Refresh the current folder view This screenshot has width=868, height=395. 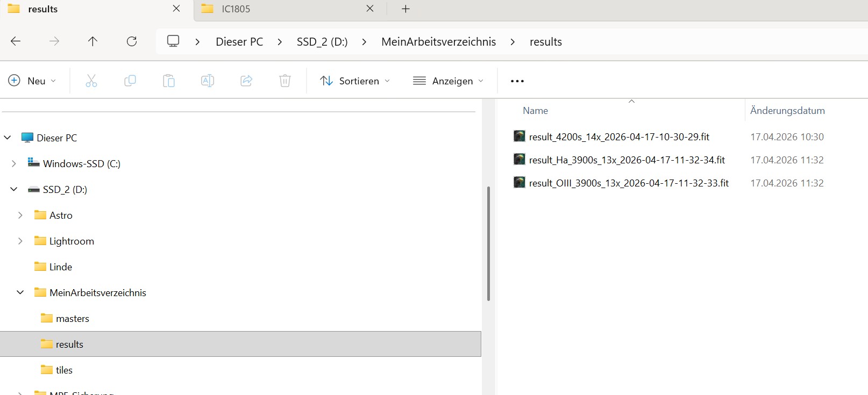click(x=132, y=41)
